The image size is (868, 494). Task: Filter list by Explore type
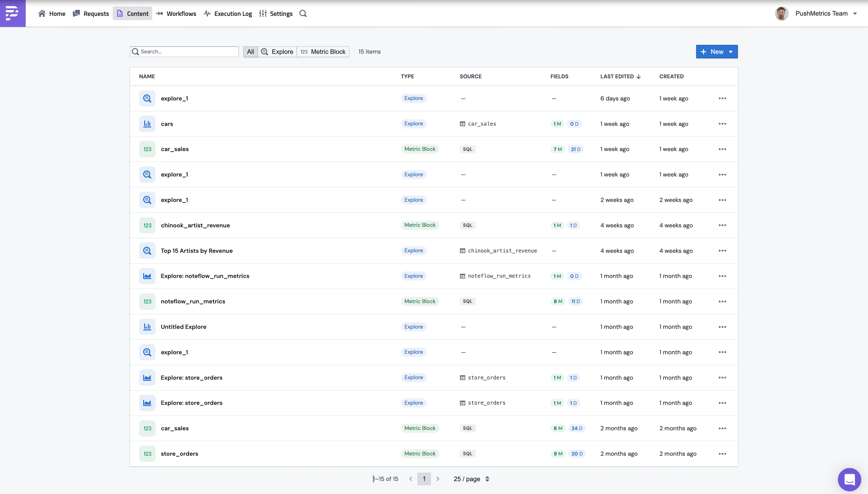[277, 52]
